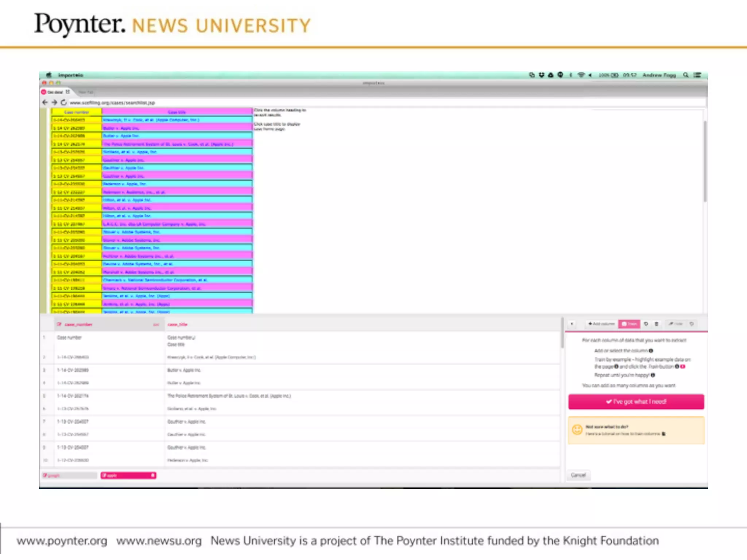Click the Wi-Fi icon in menu bar
Viewport: 747px width, 560px height.
click(x=581, y=75)
